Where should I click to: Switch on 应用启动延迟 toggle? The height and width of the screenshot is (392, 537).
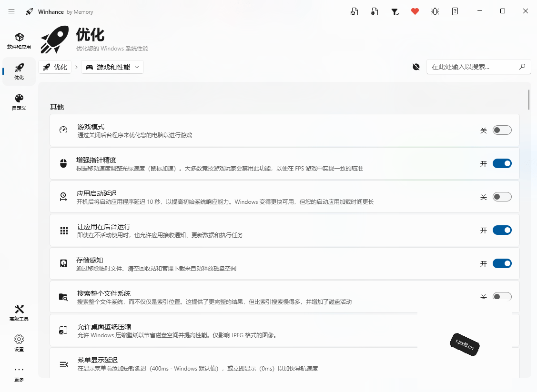[502, 197]
